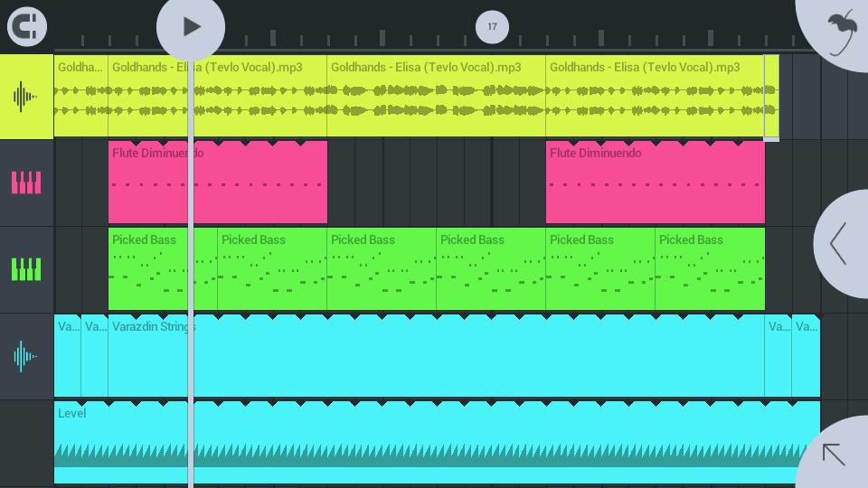Select the cyan audio waveform track icon
Image resolution: width=868 pixels, height=488 pixels.
click(x=26, y=356)
